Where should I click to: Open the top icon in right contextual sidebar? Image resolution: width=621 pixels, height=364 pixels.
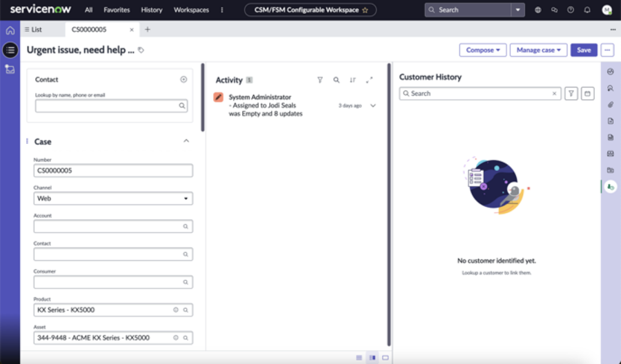coord(611,72)
